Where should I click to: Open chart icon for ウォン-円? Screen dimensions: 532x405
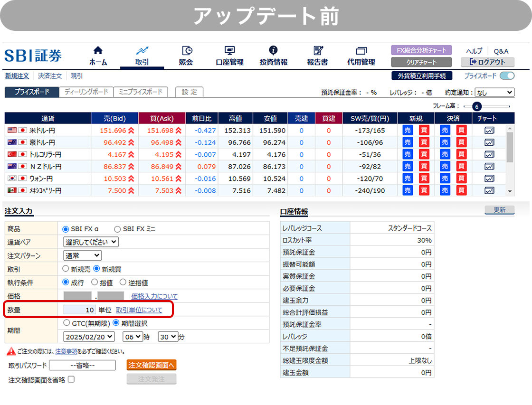pos(489,179)
